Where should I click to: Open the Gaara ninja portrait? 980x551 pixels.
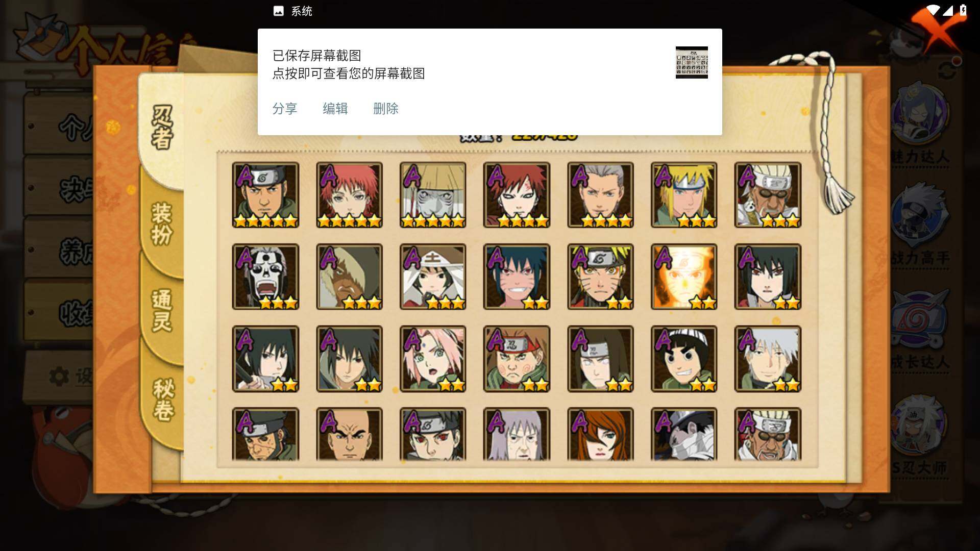coord(517,195)
